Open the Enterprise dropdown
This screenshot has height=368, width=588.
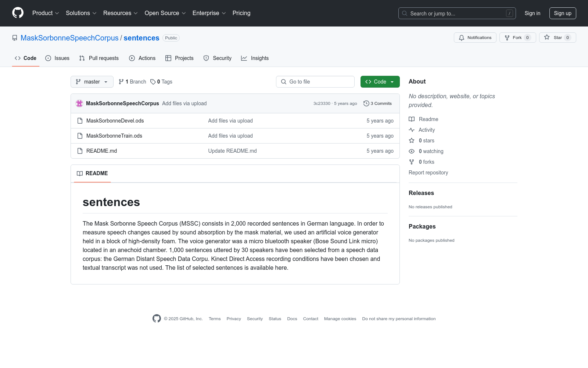tap(209, 13)
